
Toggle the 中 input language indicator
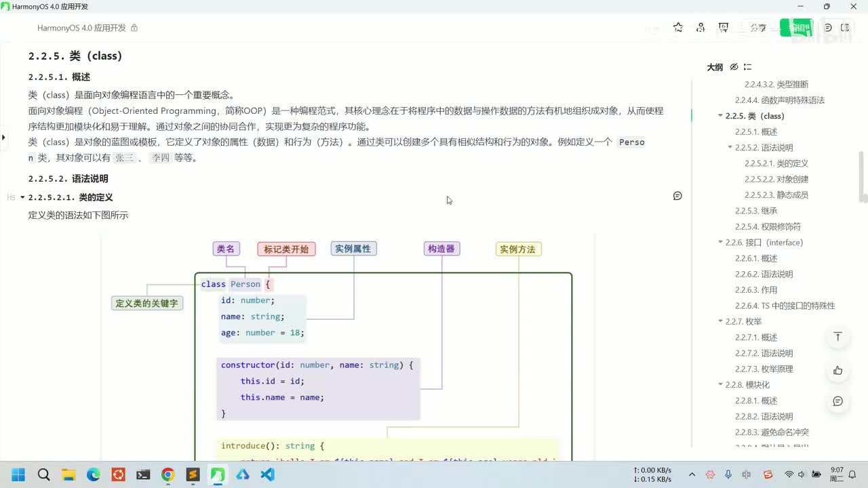tap(747, 474)
